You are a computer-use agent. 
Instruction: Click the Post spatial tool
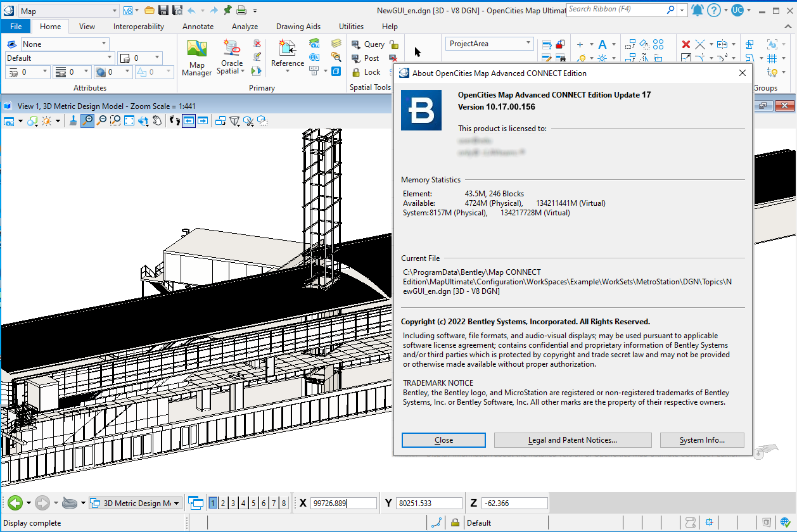(365, 58)
